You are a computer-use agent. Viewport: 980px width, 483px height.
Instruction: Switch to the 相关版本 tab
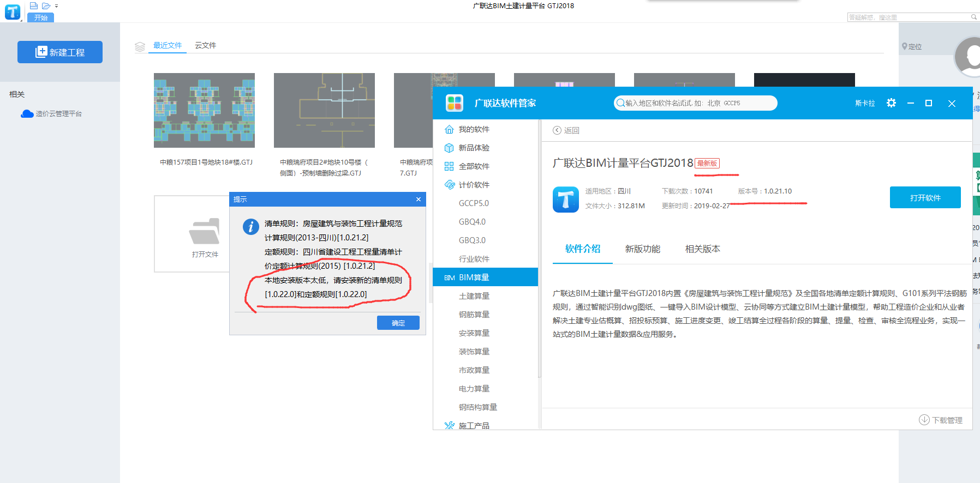703,249
